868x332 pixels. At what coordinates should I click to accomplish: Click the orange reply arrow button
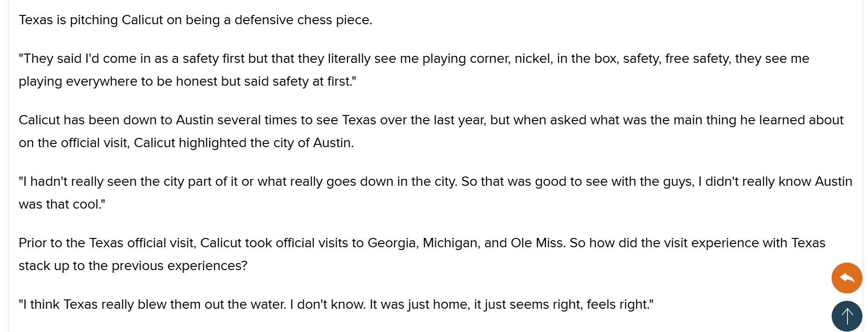pyautogui.click(x=847, y=278)
